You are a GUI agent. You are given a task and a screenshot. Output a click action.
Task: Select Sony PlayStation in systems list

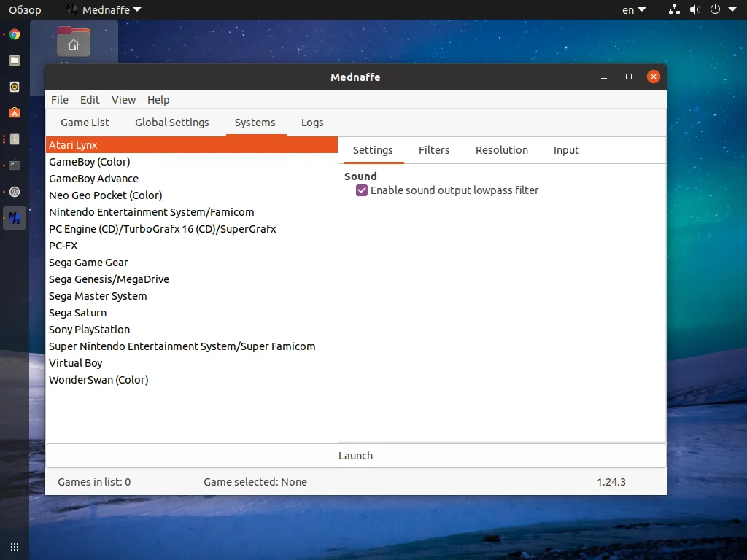(89, 330)
